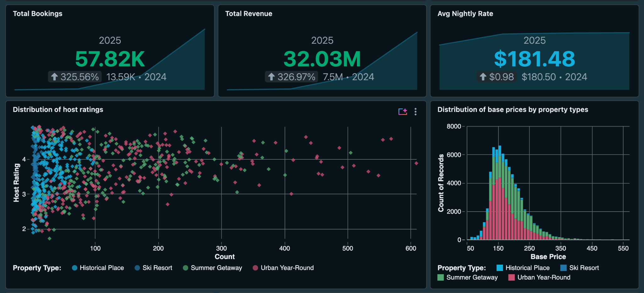
Task: Click Ski Resort square in histogram legend
Action: pyautogui.click(x=563, y=268)
